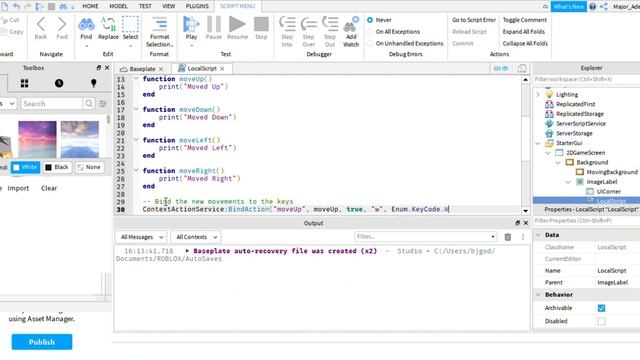Click the Toolbox search magnifier
Screen dimensions: 640x360
[89, 104]
